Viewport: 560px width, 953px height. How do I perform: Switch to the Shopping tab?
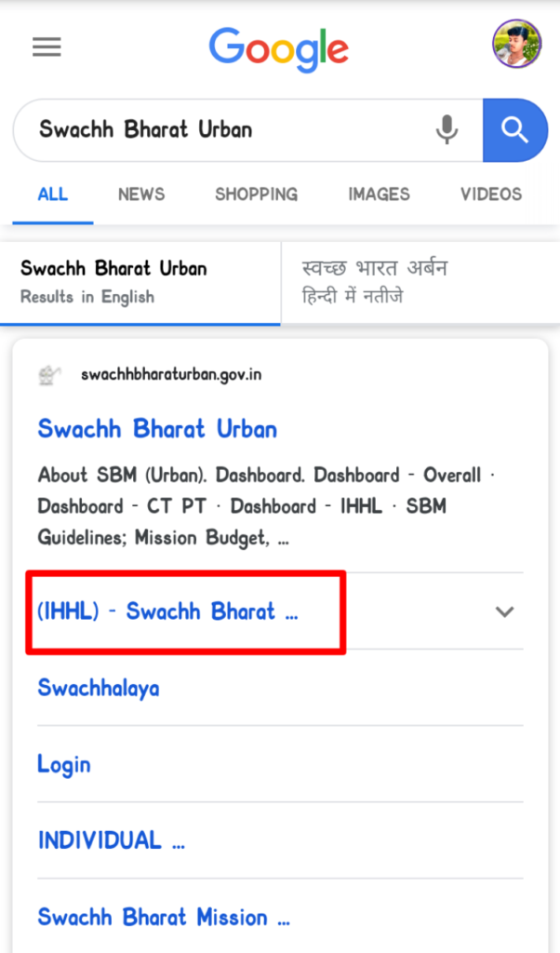256,195
